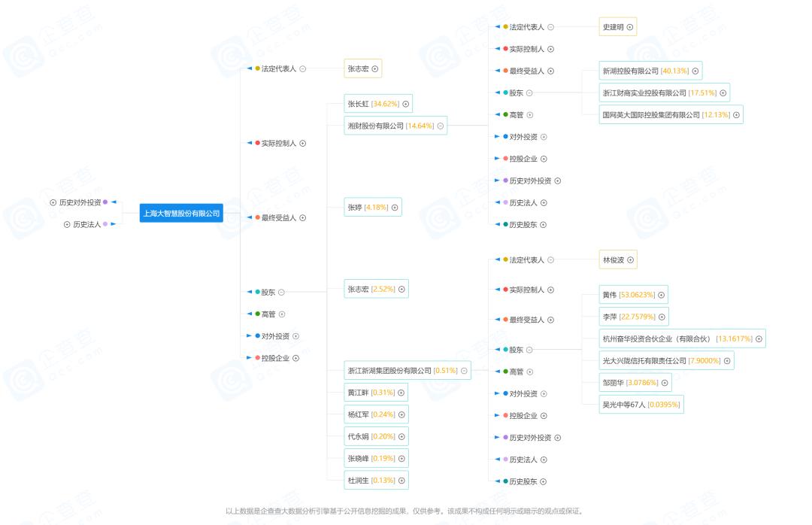The width and height of the screenshot is (812, 525).
Task: Expand 湘财股份 历史股东 branch
Action: [x=544, y=225]
